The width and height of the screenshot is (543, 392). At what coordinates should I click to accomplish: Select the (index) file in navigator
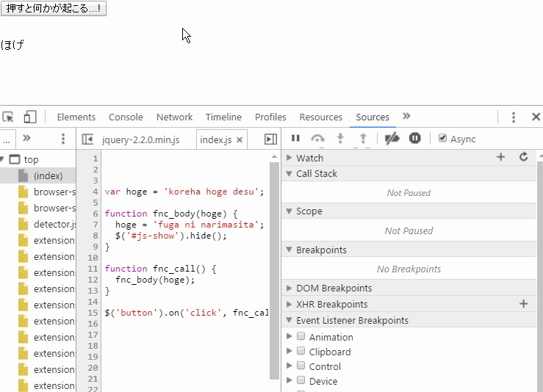[37, 175]
